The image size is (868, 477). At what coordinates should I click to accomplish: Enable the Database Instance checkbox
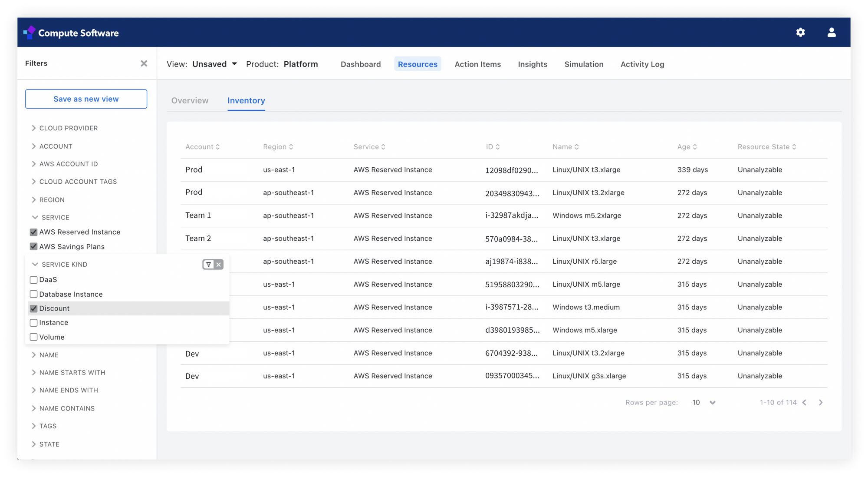pos(33,294)
